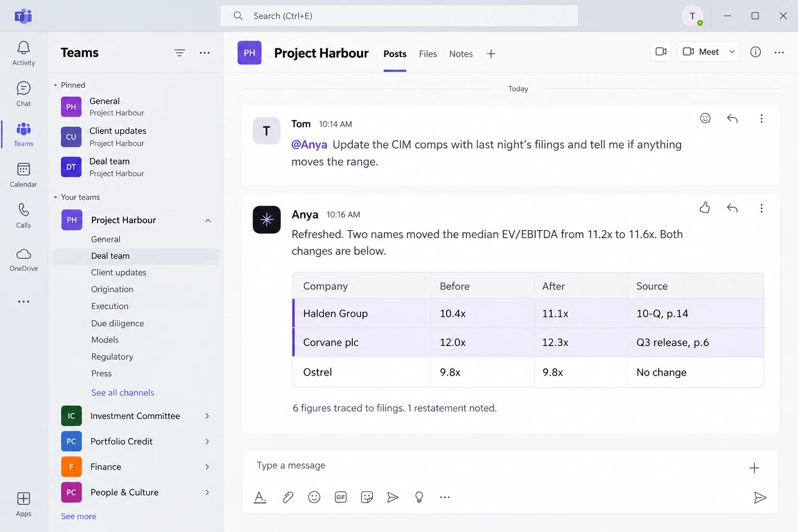The width and height of the screenshot is (798, 532).
Task: Open pinned Client updates channel
Action: pyautogui.click(x=135, y=137)
